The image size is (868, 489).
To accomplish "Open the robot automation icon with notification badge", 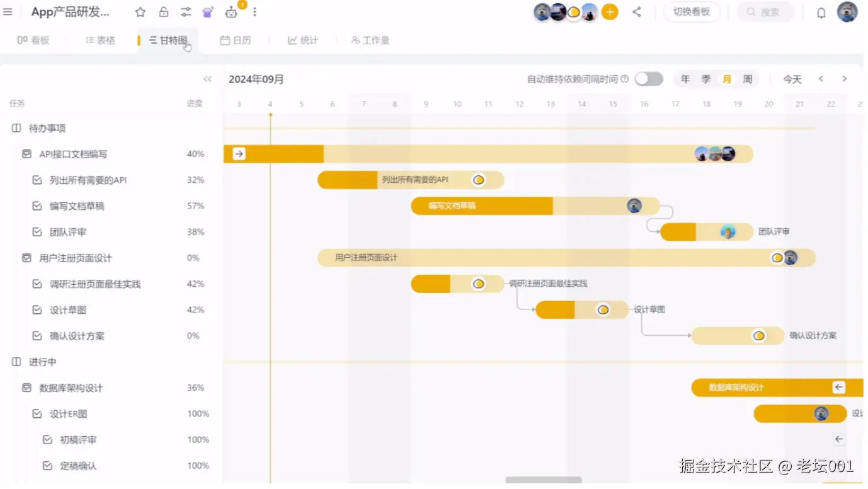I will click(231, 11).
